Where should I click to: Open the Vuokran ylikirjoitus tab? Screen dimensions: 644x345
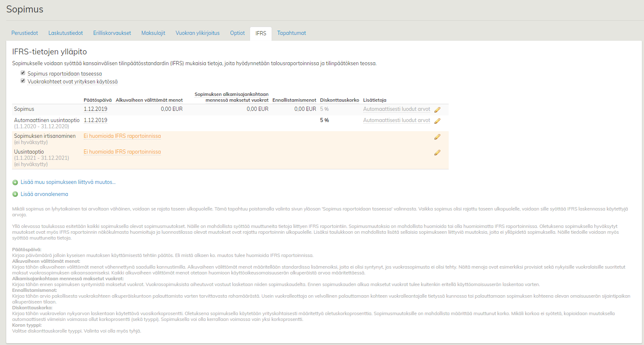pos(197,33)
